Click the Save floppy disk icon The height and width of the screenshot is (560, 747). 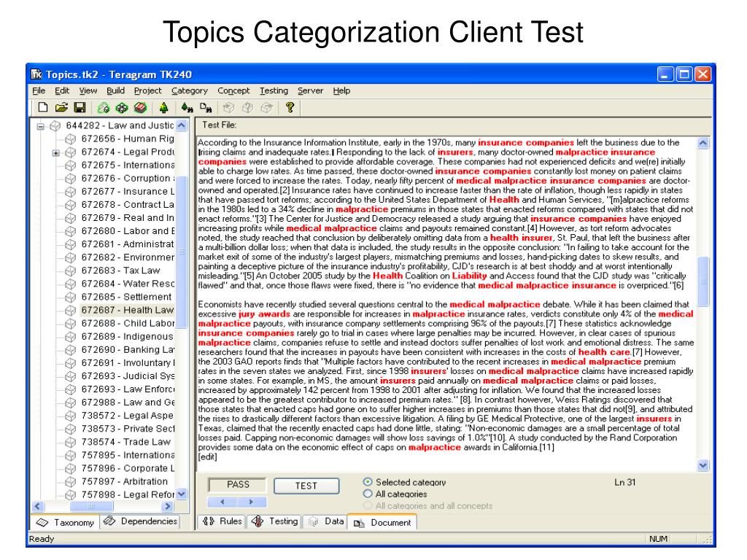pyautogui.click(x=80, y=107)
